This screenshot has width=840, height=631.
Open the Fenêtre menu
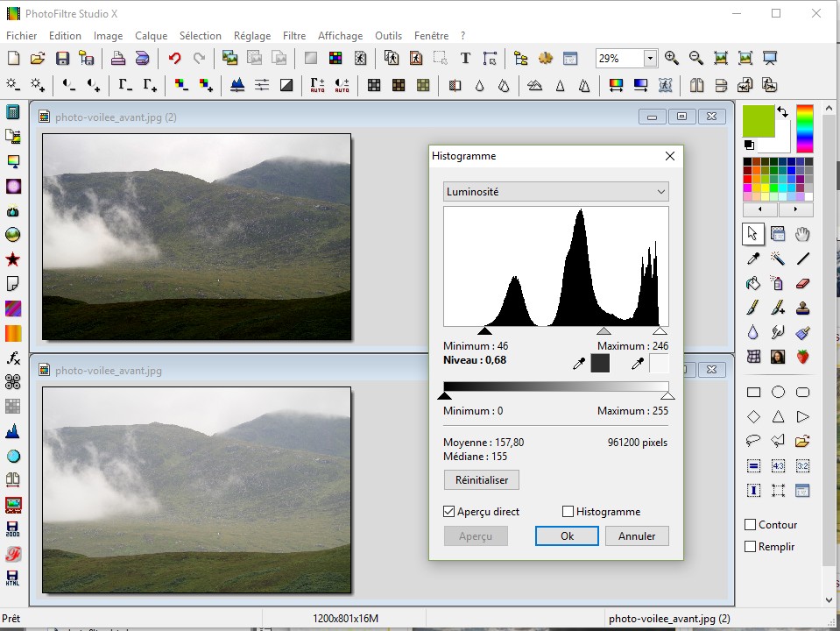[431, 35]
